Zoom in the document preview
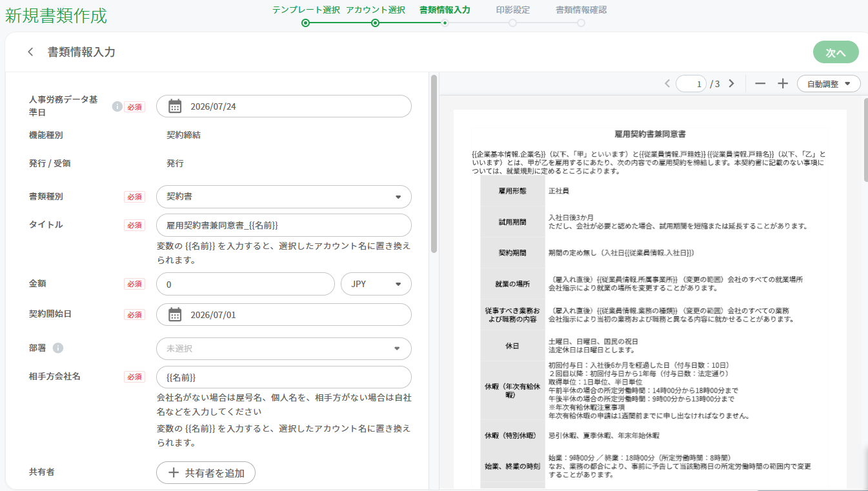This screenshot has height=491, width=868. 783,83
